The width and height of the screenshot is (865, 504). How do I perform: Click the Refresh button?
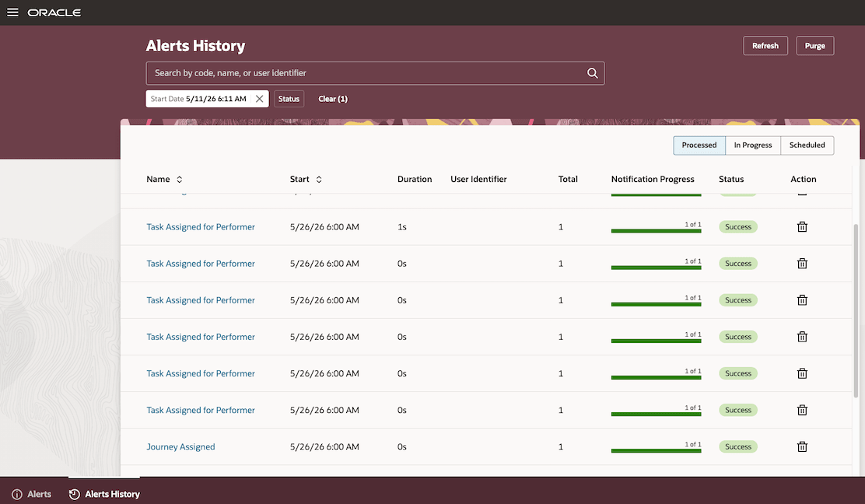click(x=765, y=46)
